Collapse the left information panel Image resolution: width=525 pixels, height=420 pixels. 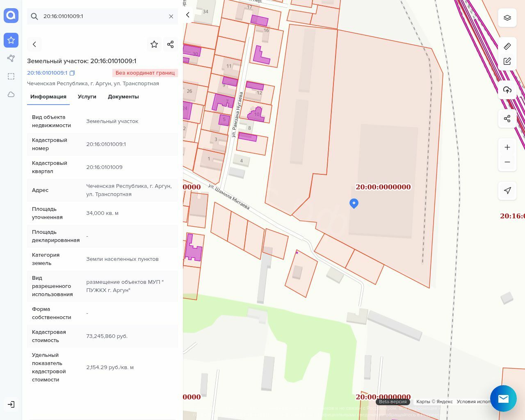click(188, 15)
